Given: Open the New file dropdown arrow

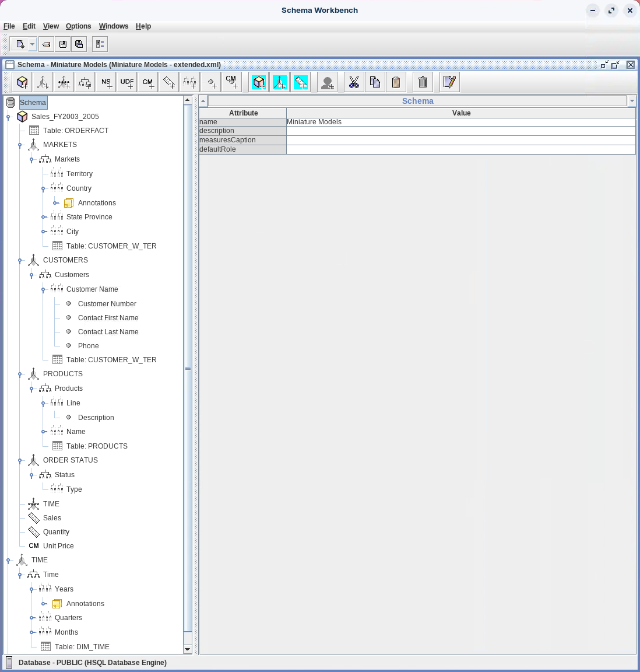Looking at the screenshot, I should 32,44.
